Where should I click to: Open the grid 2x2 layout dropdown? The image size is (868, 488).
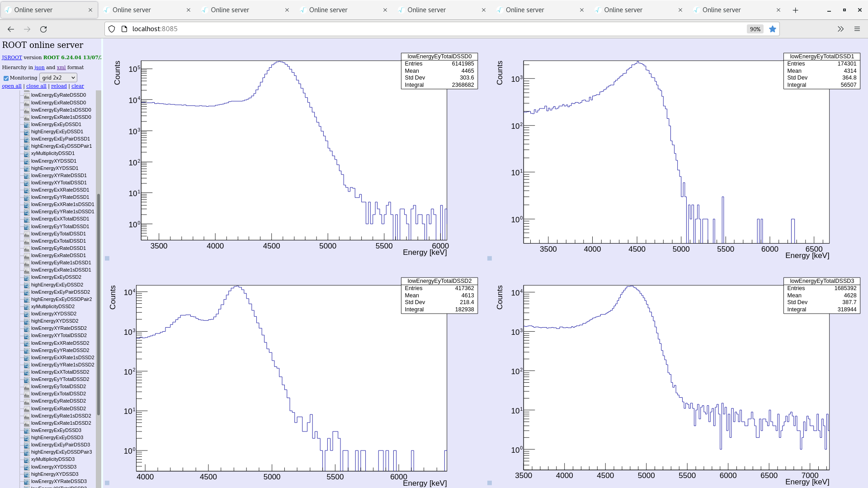point(58,77)
